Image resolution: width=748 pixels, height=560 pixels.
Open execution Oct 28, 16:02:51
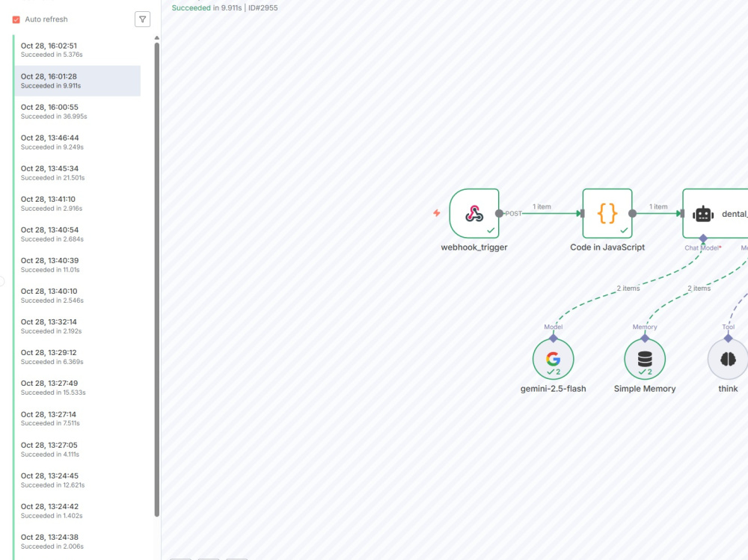(x=77, y=50)
